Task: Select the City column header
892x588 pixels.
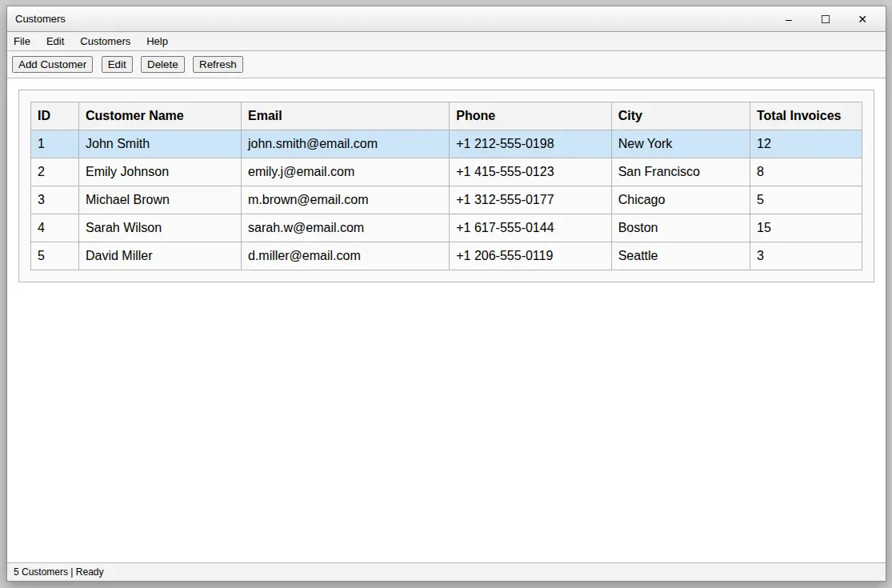Action: 630,116
